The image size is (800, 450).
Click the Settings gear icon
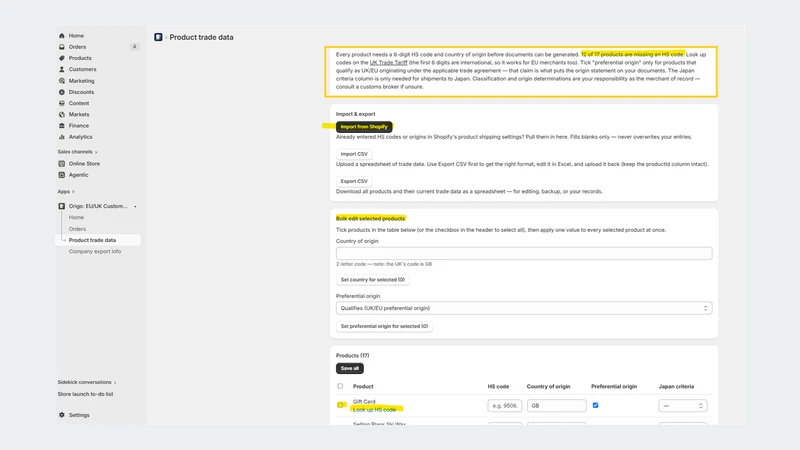tap(62, 415)
